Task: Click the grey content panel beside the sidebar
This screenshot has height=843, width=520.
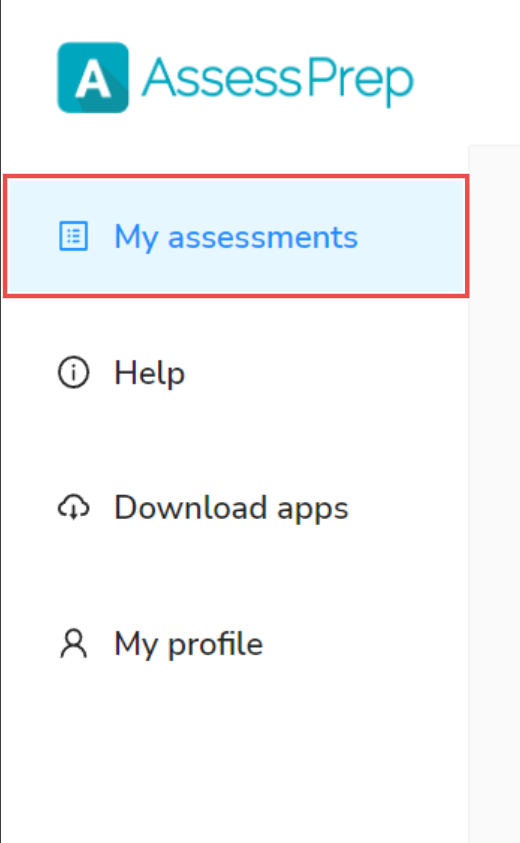Action: pos(494,494)
